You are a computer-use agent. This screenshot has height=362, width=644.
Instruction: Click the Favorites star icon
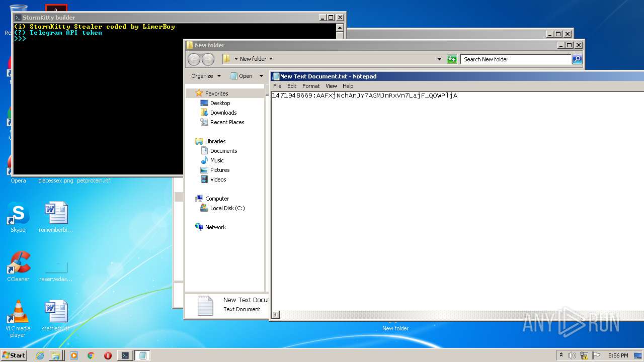pos(199,93)
